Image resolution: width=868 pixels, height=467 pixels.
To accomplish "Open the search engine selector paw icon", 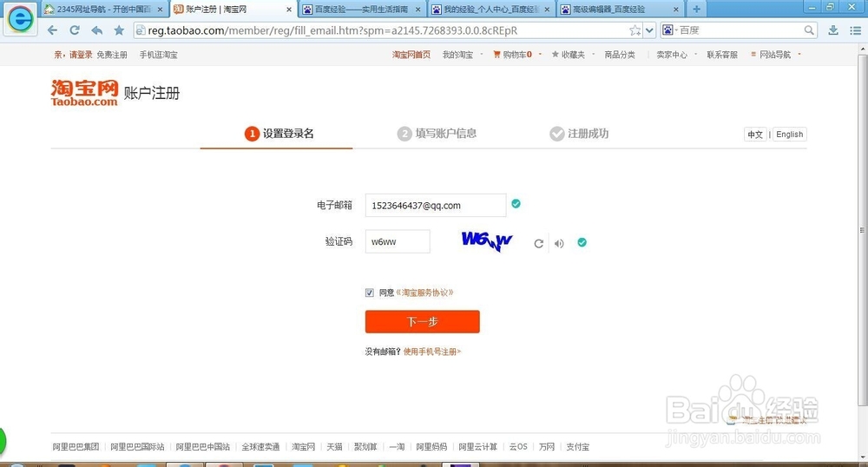I will pyautogui.click(x=668, y=30).
